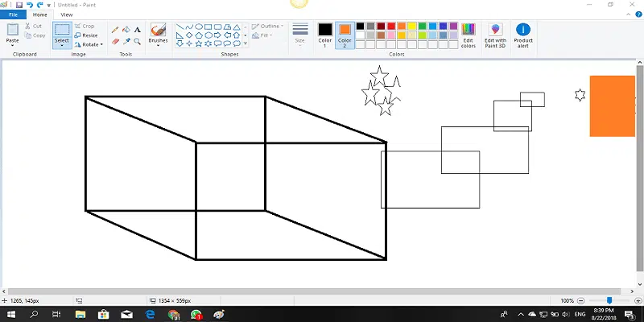The image size is (644, 322).
Task: Select the Pencil tool
Action: pyautogui.click(x=115, y=29)
